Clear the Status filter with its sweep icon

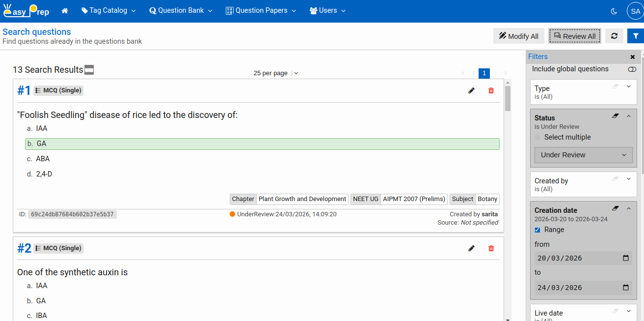(x=615, y=116)
